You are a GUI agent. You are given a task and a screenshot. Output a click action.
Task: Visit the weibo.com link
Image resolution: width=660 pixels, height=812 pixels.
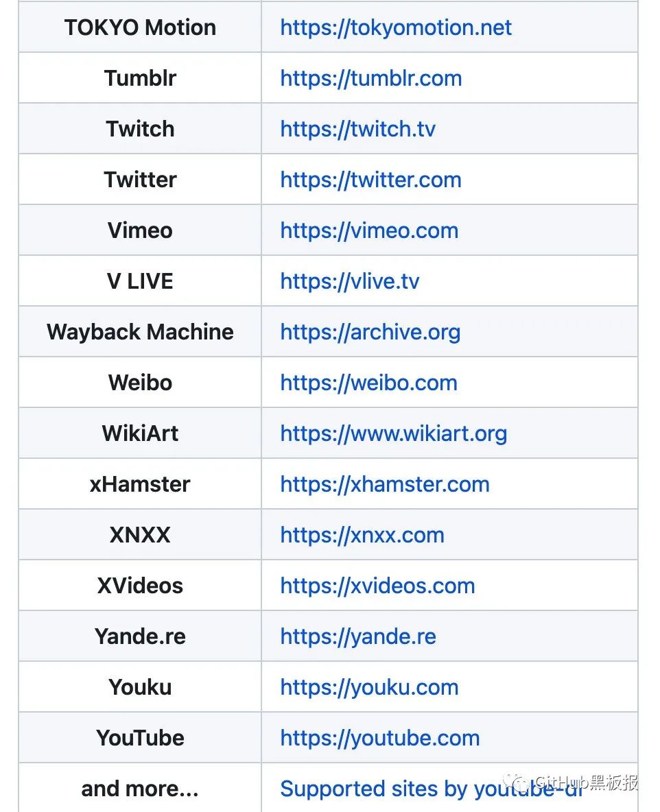click(369, 383)
